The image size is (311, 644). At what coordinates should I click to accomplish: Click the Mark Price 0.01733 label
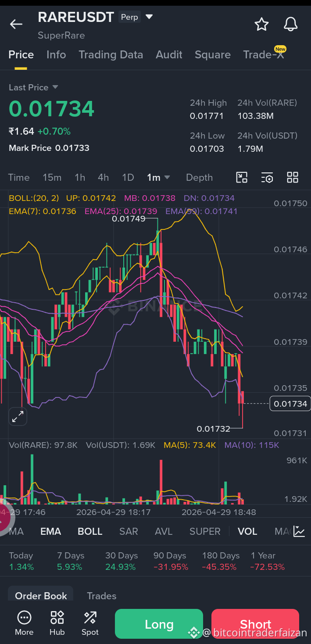tap(49, 148)
